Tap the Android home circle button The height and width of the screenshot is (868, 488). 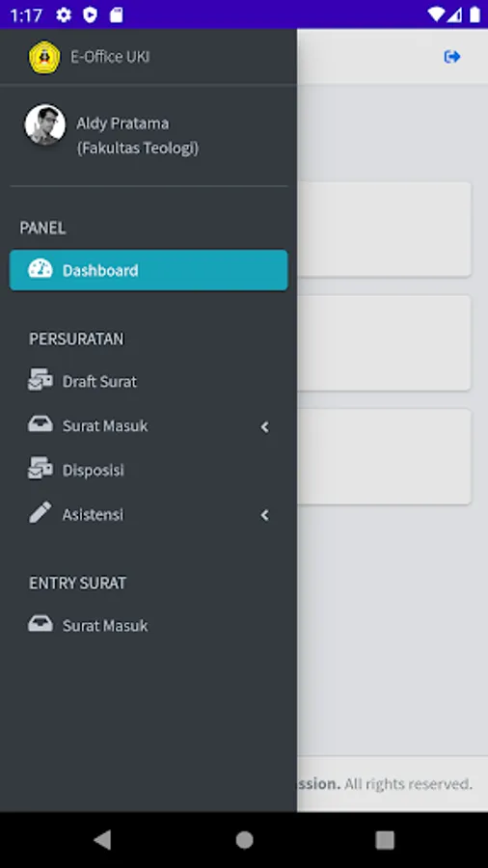click(x=244, y=840)
